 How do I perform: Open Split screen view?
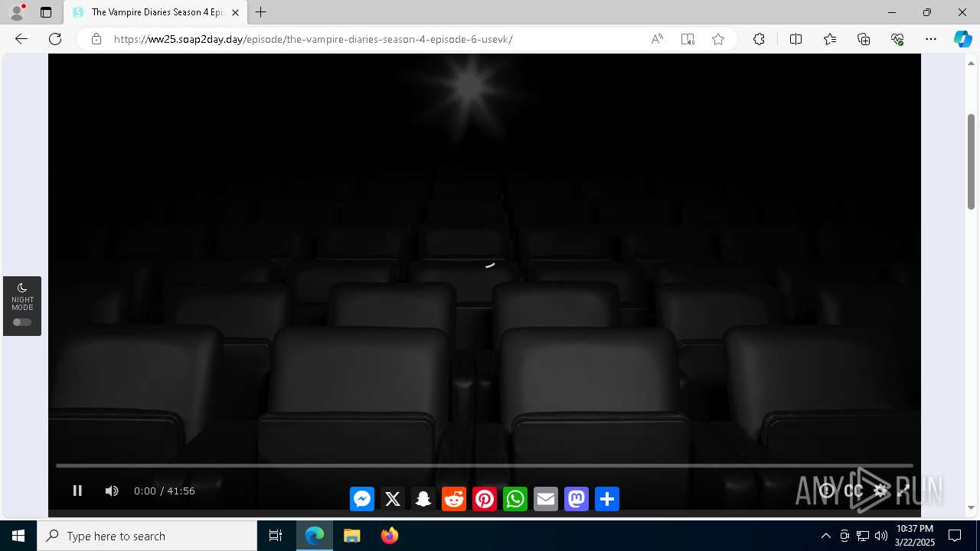tap(795, 39)
